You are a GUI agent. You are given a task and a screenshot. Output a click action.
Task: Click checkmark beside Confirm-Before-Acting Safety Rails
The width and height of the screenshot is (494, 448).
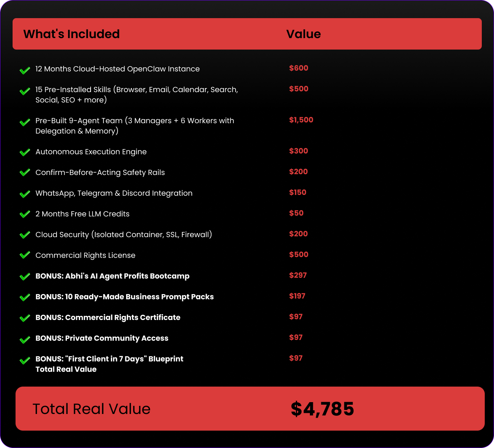25,172
